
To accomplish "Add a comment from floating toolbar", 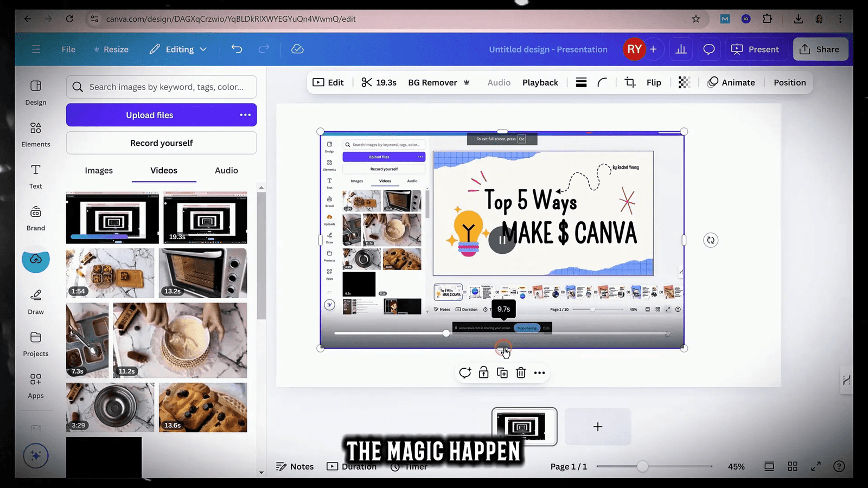I will click(x=465, y=373).
